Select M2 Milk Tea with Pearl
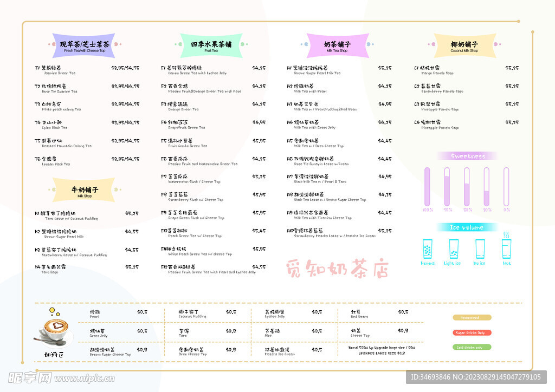Image resolution: width=555 pixels, height=392 pixels. [339, 88]
